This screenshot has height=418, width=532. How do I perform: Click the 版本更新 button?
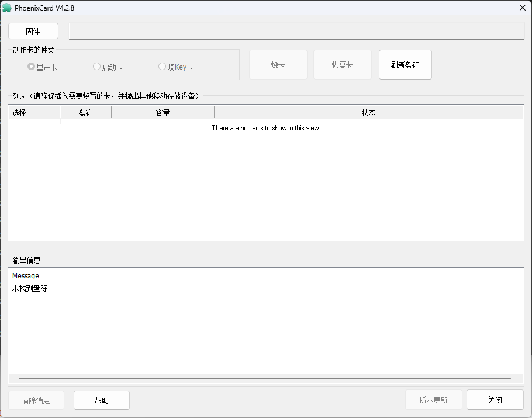(433, 400)
